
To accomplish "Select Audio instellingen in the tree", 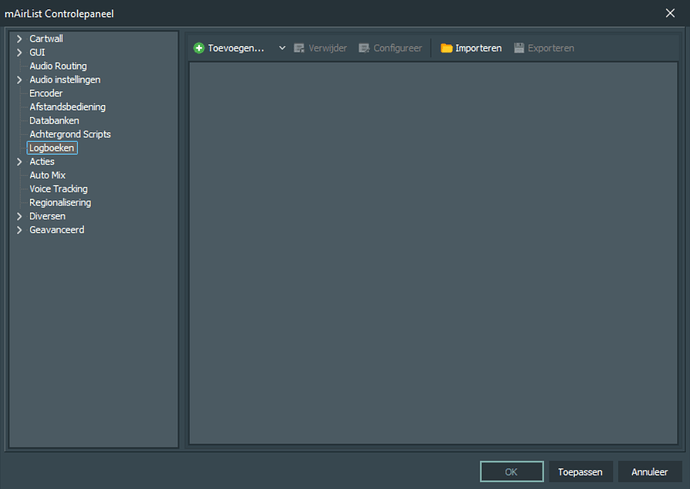I will 65,80.
